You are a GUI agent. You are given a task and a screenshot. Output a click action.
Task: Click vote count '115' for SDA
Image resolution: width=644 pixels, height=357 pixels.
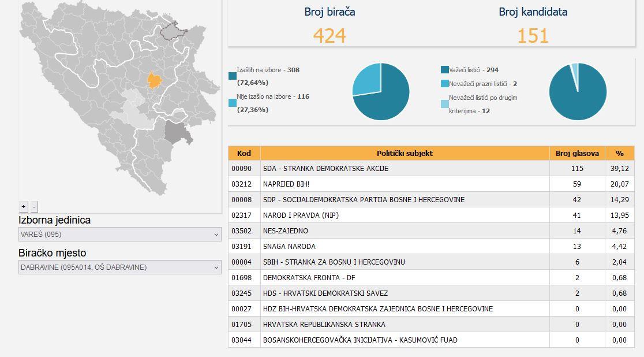(x=577, y=169)
